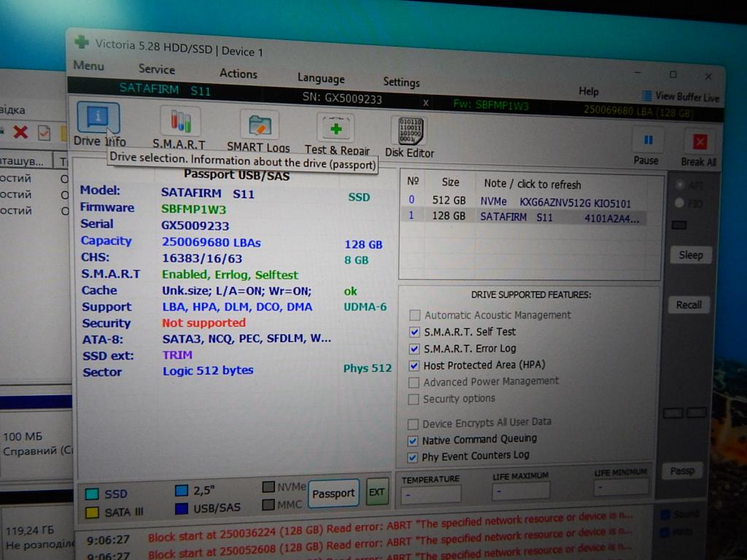Click the Sound checkbox at bottom right
747x560 pixels.
coord(665,515)
